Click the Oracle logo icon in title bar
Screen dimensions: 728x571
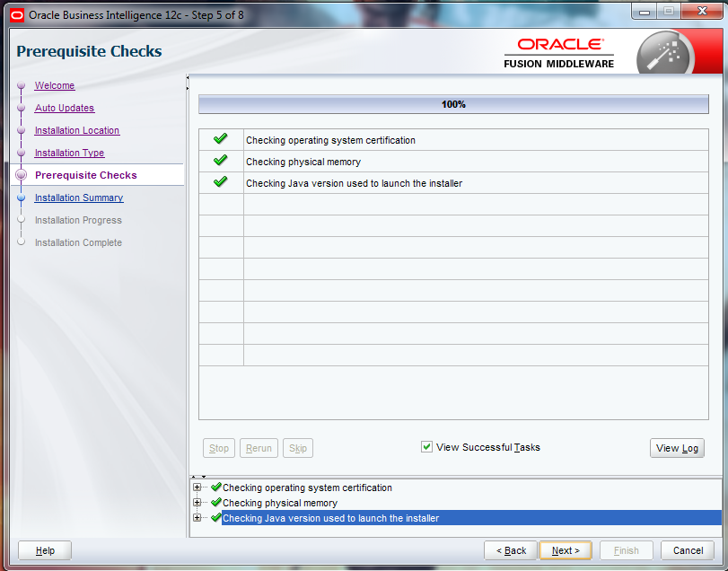17,15
